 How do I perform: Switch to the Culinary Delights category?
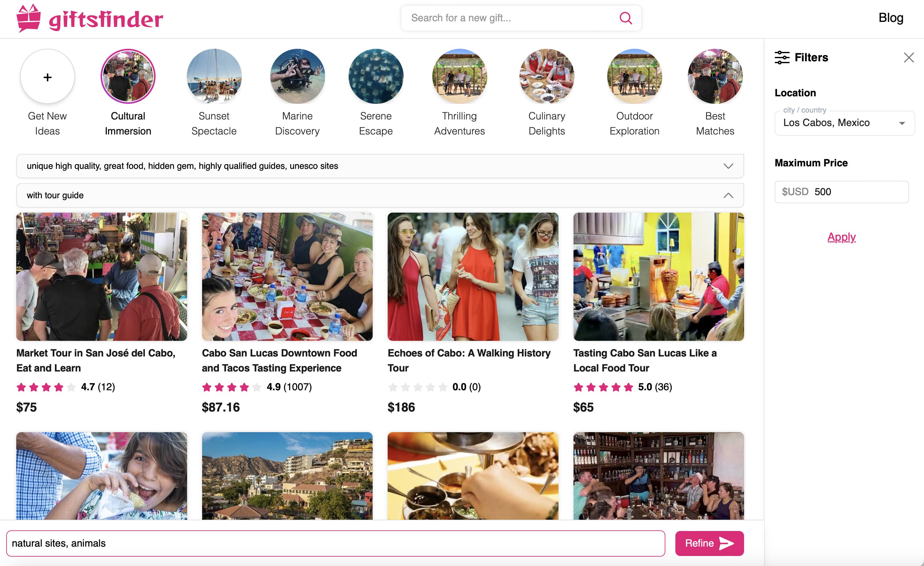point(546,76)
